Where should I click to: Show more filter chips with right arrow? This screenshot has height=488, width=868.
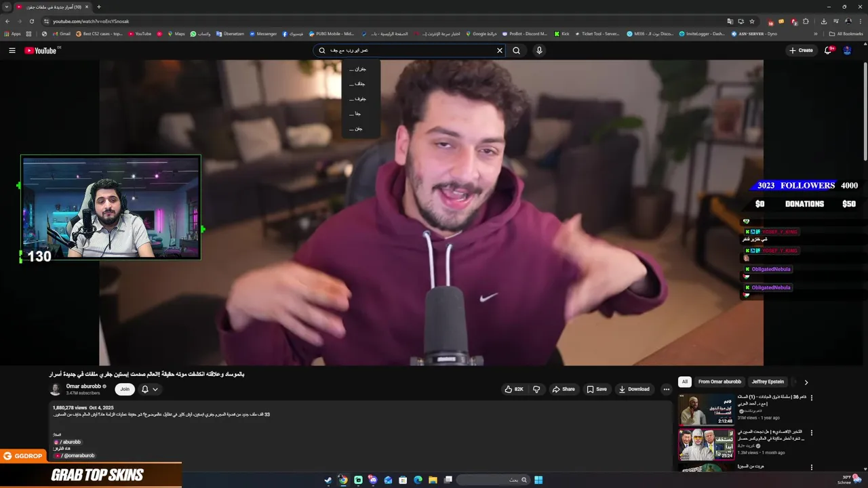pyautogui.click(x=806, y=382)
